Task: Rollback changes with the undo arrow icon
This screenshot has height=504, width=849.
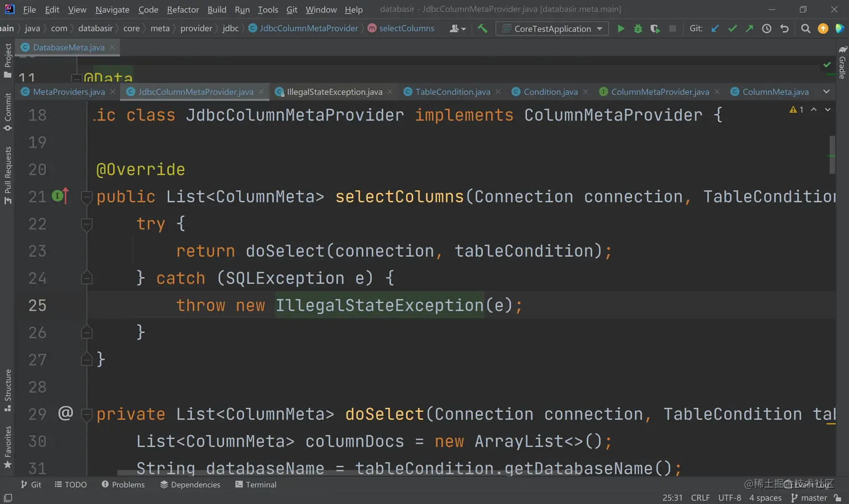Action: click(x=784, y=29)
